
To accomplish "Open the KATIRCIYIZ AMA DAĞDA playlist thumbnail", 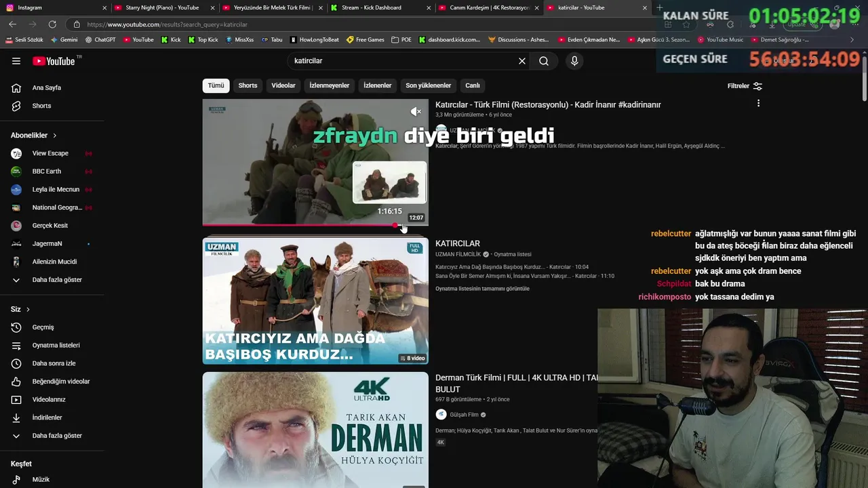I will click(x=315, y=301).
